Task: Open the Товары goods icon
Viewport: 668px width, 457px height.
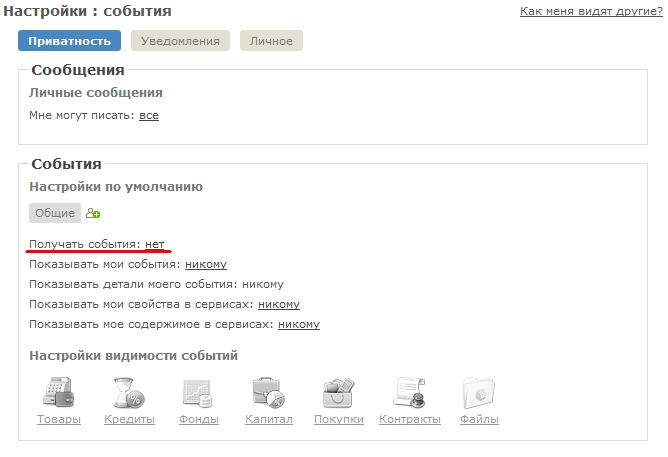Action: pyautogui.click(x=59, y=392)
